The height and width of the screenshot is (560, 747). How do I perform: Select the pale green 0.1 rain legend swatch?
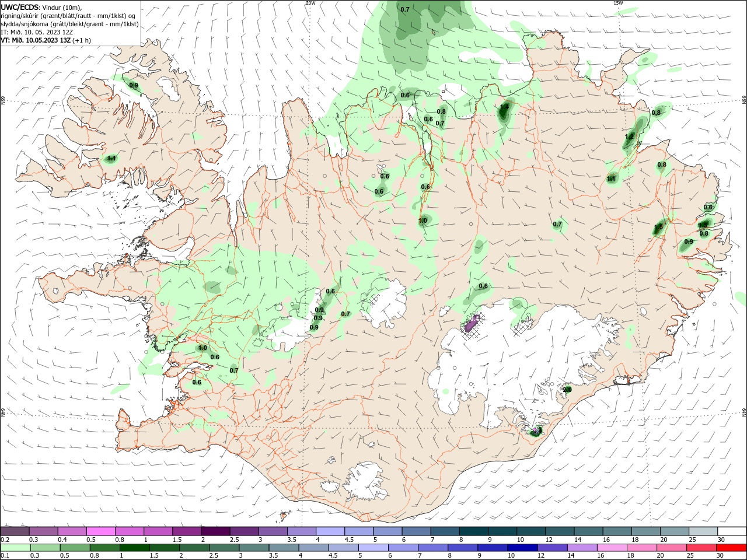[15, 548]
